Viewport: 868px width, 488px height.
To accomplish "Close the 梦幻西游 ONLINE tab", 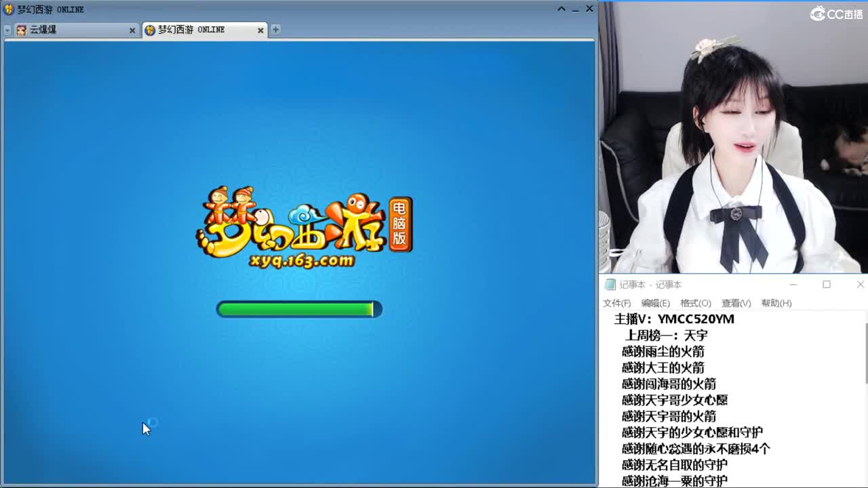I will click(x=260, y=30).
